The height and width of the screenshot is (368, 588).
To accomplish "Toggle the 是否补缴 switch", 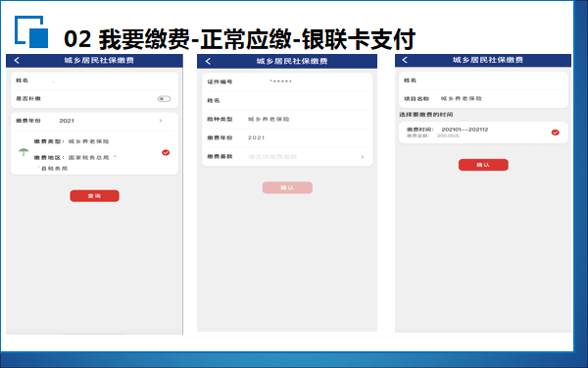I will [x=164, y=99].
